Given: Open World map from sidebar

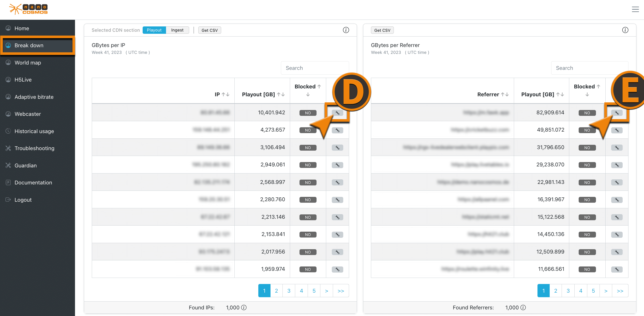Looking at the screenshot, I should point(28,62).
